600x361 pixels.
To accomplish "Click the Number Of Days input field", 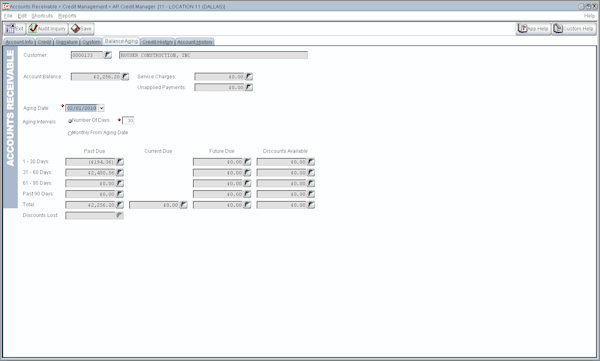I will click(128, 121).
